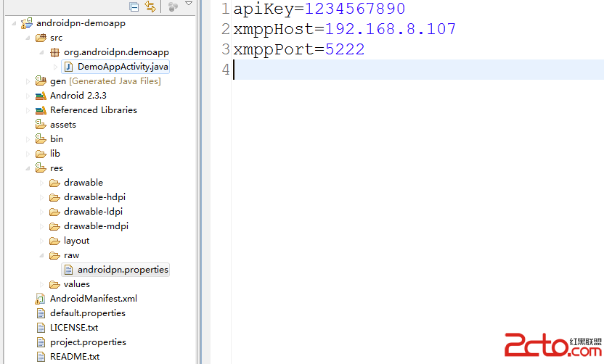Collapse the raw folder arrow
This screenshot has height=364, width=604.
pyautogui.click(x=41, y=256)
